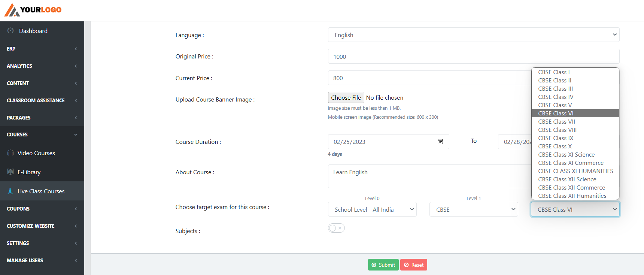Select the Video Courses headphones icon

click(10, 153)
